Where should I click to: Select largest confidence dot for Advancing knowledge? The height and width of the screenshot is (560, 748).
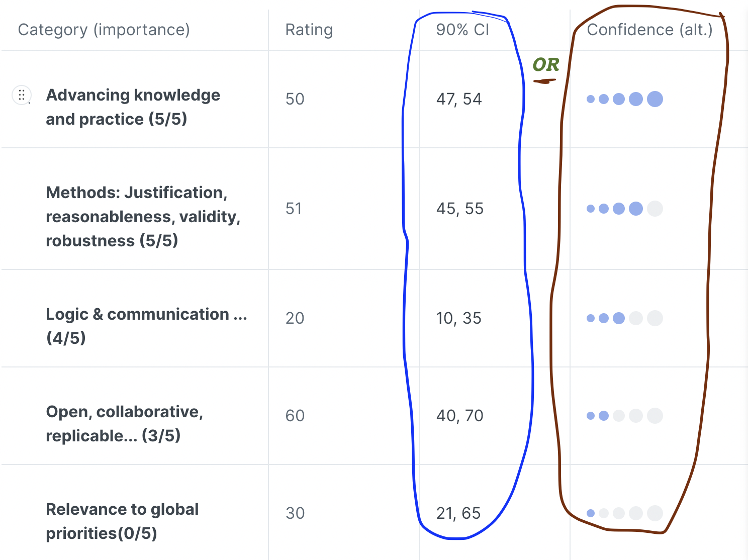(654, 99)
